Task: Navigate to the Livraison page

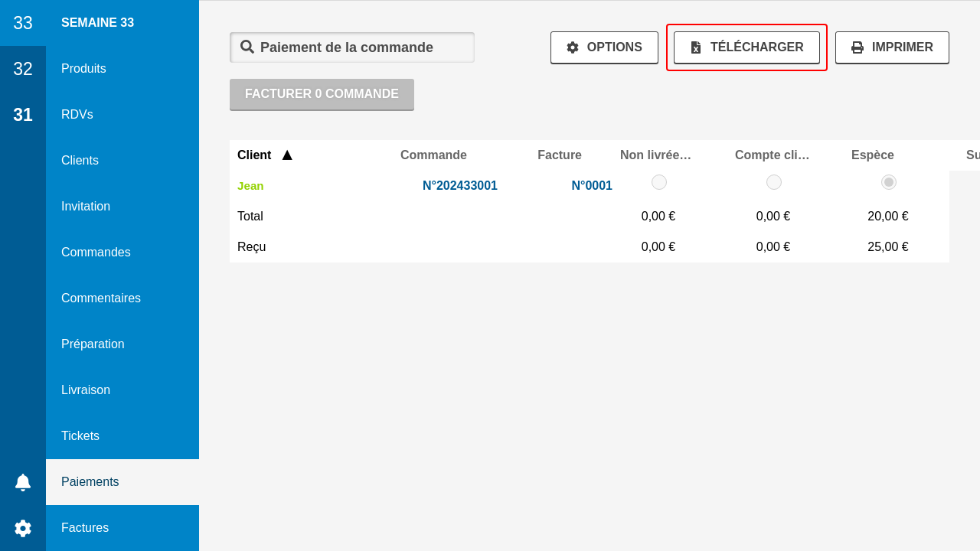Action: 86,390
